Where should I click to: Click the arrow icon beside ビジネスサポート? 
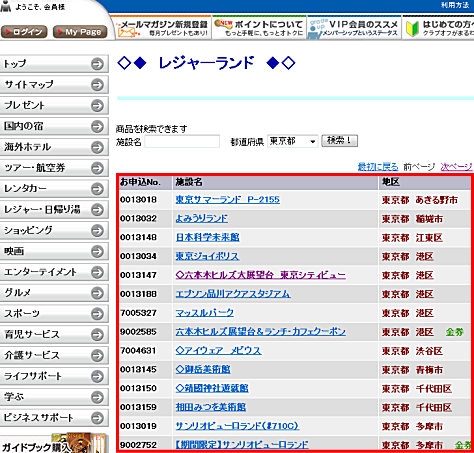click(97, 418)
